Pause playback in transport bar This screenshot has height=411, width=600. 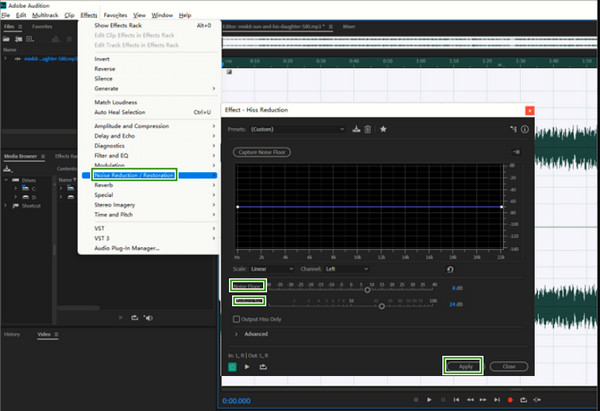[443, 400]
